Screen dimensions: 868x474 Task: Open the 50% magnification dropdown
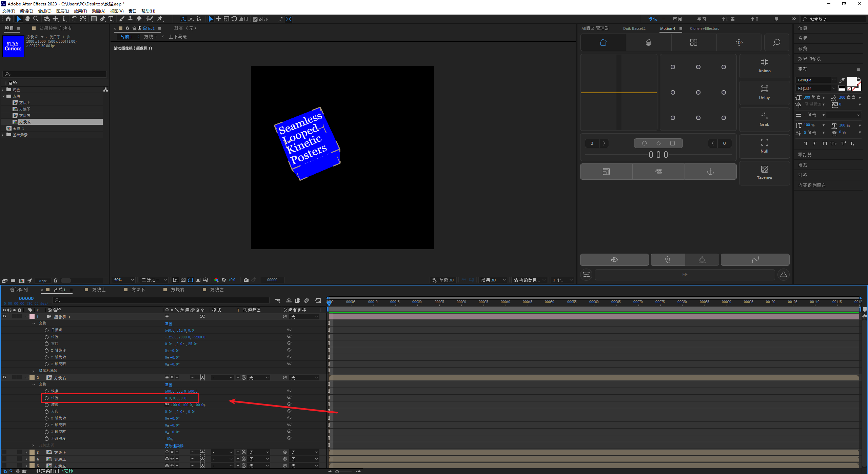point(124,280)
